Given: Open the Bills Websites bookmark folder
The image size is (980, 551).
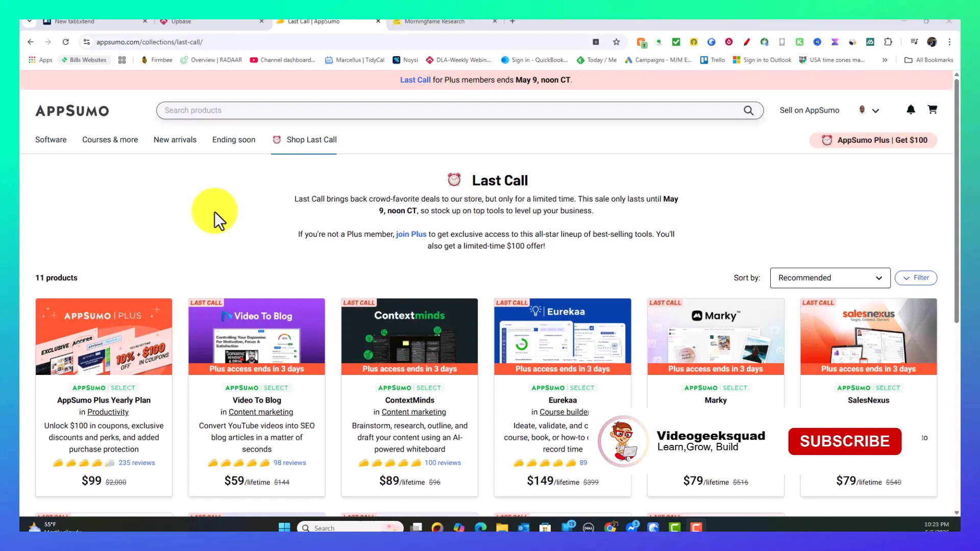Looking at the screenshot, I should click(84, 60).
